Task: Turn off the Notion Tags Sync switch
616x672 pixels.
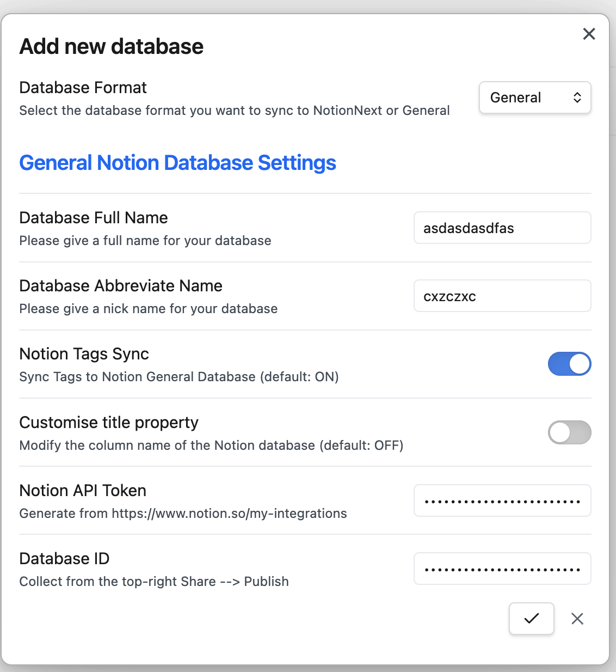Action: coord(569,364)
